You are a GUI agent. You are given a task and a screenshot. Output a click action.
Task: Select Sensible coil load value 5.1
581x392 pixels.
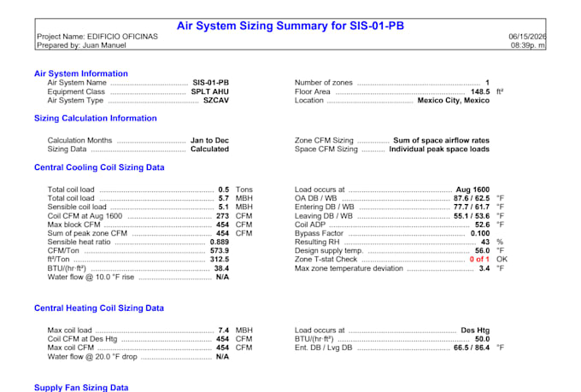pos(224,207)
